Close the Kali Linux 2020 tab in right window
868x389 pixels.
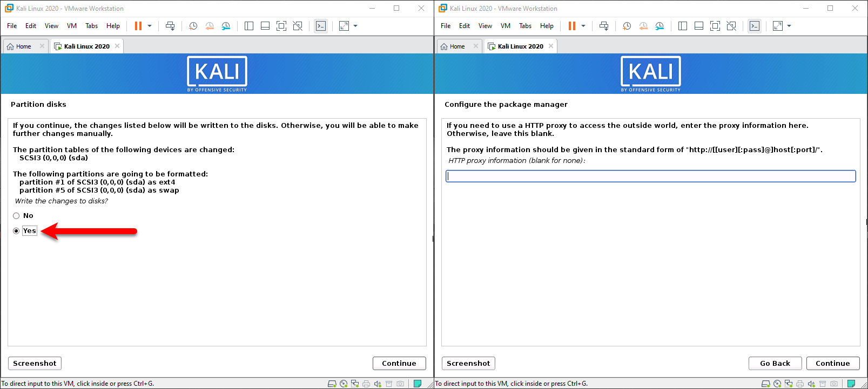click(x=551, y=46)
